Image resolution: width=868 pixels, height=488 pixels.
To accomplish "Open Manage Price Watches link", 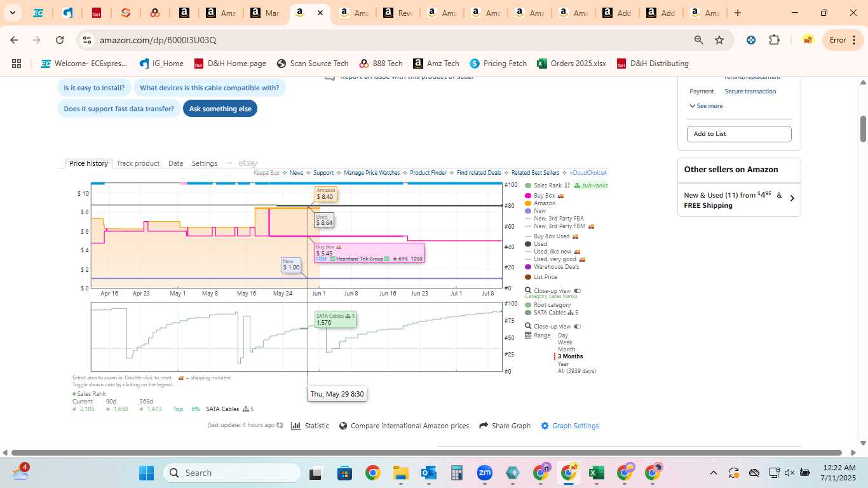I will point(372,173).
